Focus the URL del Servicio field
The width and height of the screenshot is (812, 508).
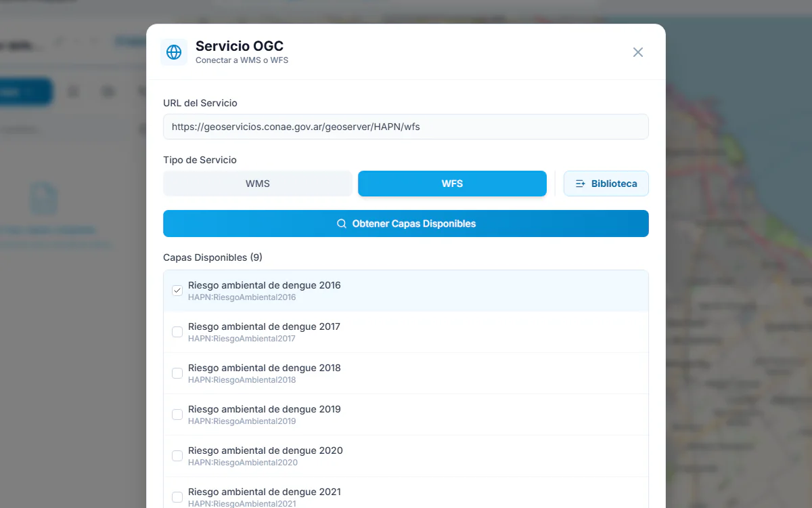coord(406,127)
